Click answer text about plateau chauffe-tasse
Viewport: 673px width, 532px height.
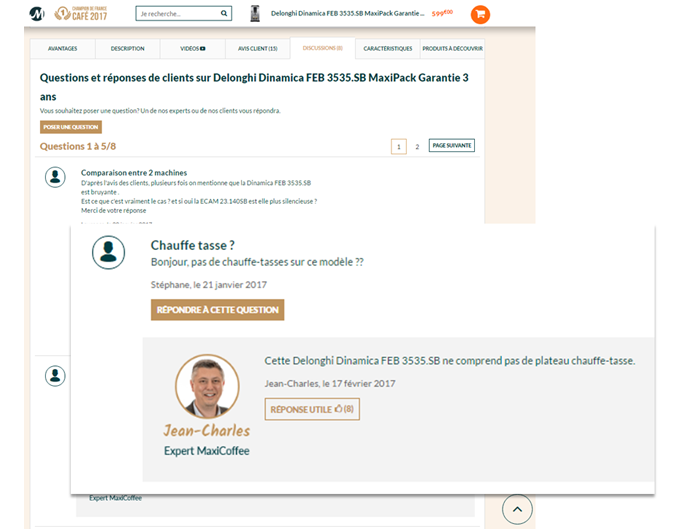[449, 361]
